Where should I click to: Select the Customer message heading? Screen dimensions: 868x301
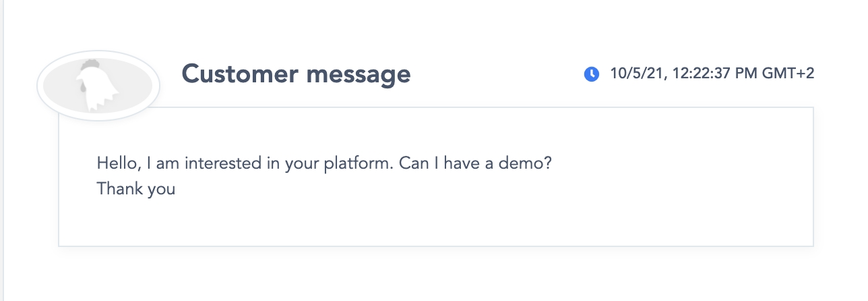point(296,74)
